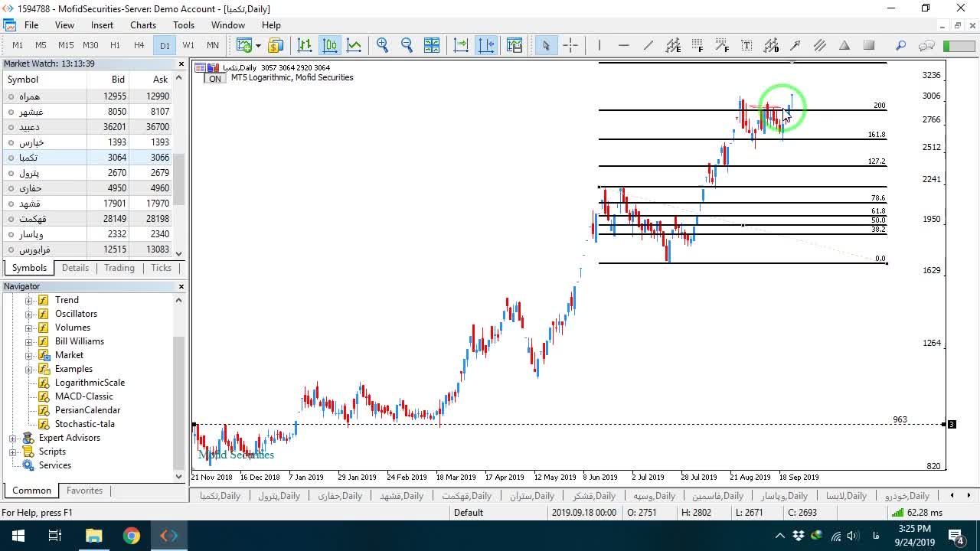
Task: Select the text label tool
Action: point(746,45)
